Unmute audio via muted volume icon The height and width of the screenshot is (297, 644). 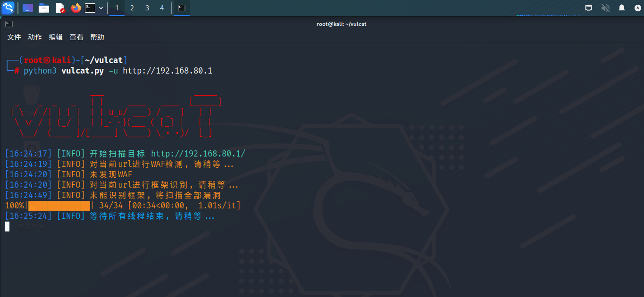click(605, 8)
